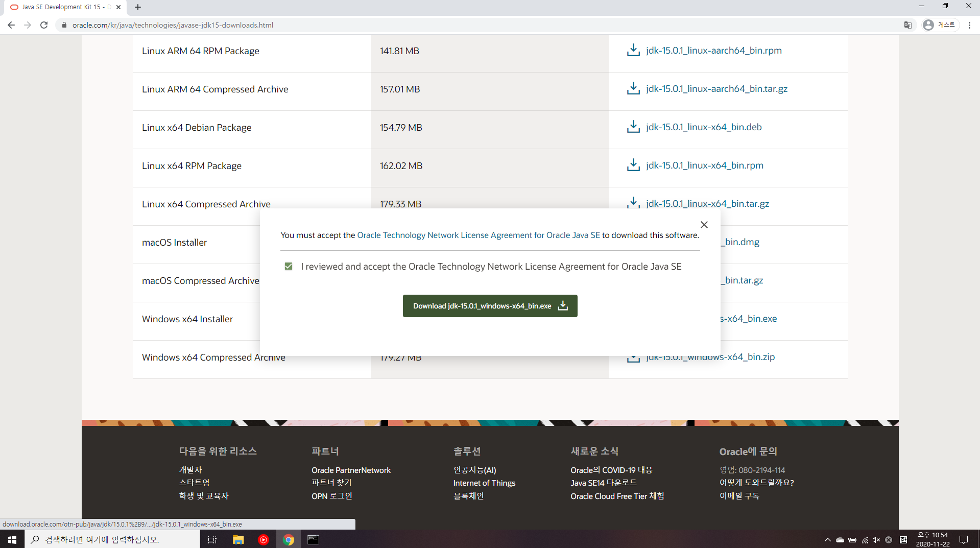Click the Download jdk-15.0.1_windows-x64_bin.exe button
This screenshot has width=980, height=548.
tap(490, 306)
